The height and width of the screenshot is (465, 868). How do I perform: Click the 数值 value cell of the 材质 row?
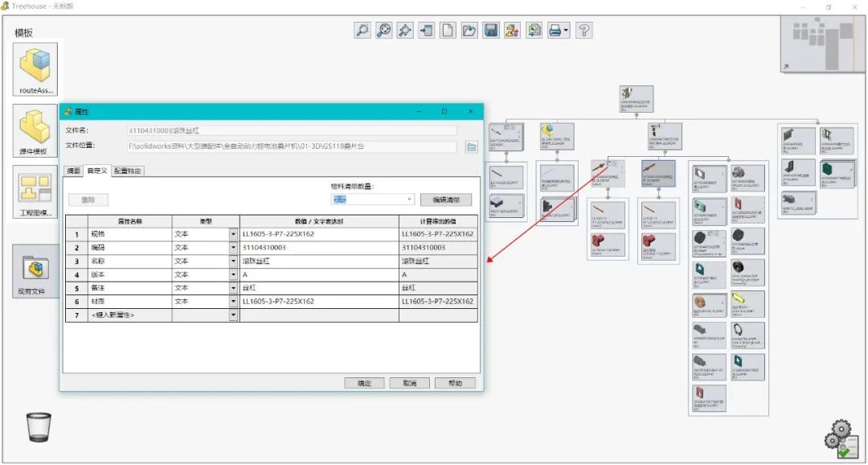319,302
